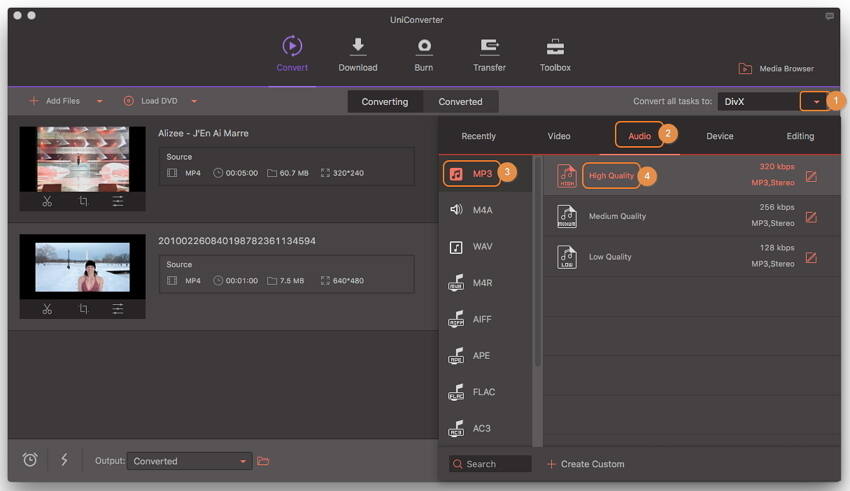
Task: Select the Video tab
Action: click(x=559, y=136)
